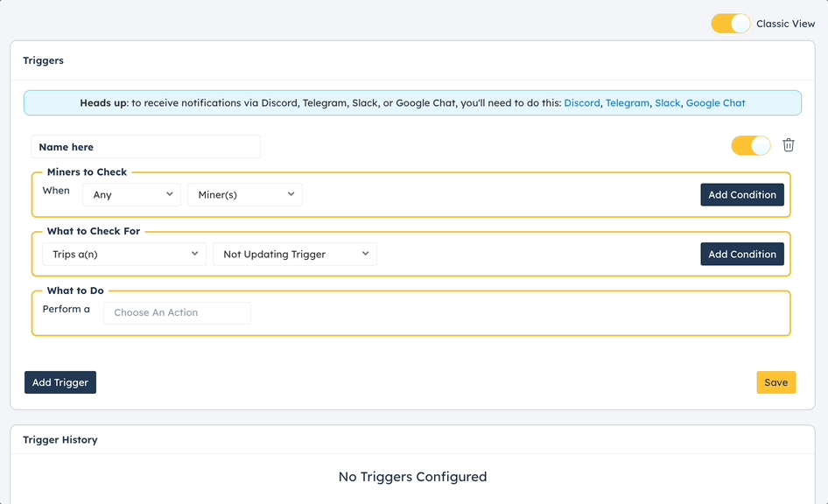Click the 'Classic View' label text
The height and width of the screenshot is (504, 828).
pyautogui.click(x=785, y=24)
